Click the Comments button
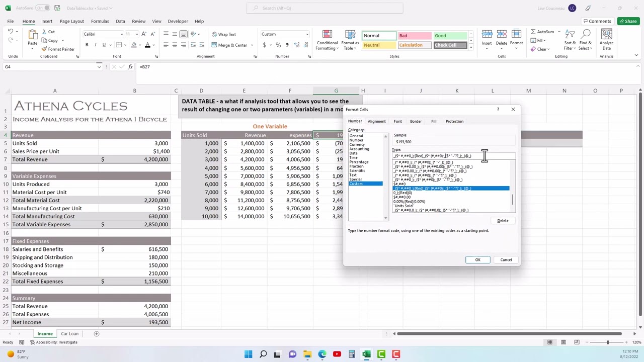The image size is (644, 362). [x=597, y=21]
